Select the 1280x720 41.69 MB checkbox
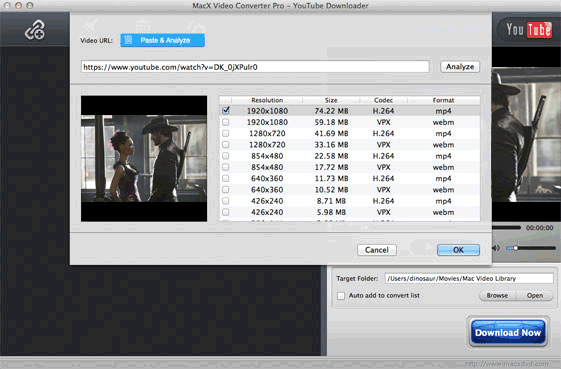The width and height of the screenshot is (561, 369). pyautogui.click(x=226, y=133)
